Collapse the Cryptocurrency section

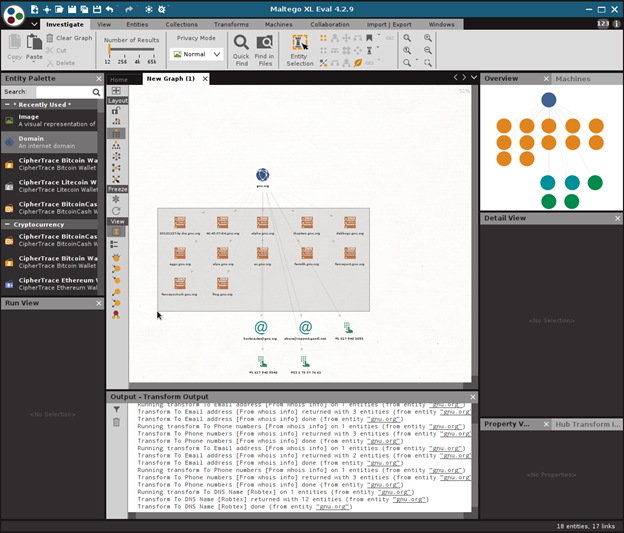coord(7,225)
